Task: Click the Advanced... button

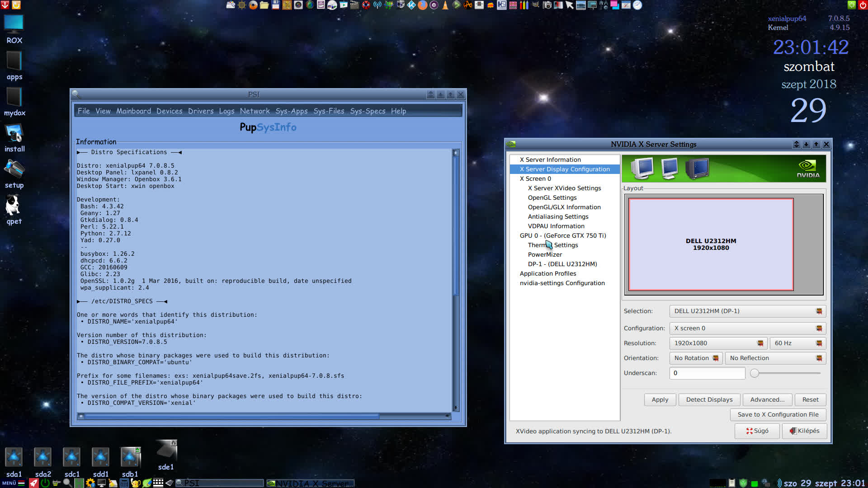Action: point(767,400)
